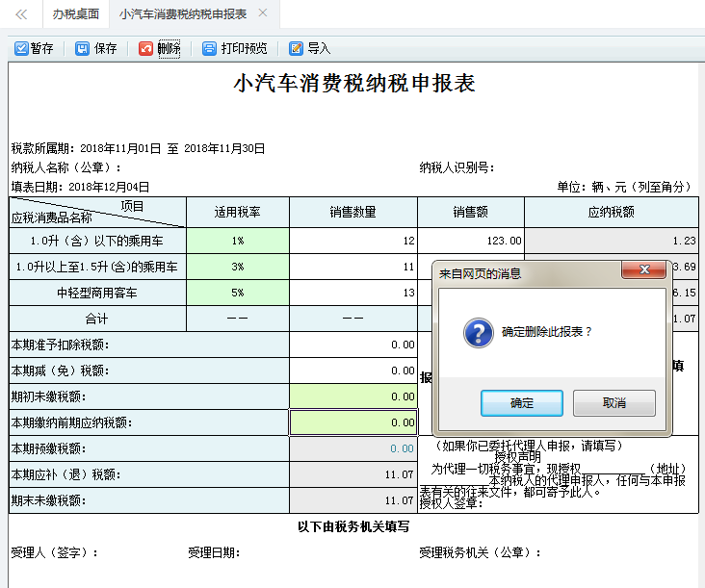705x588 pixels.
Task: Click the 保存 toolbar label
Action: pos(106,48)
